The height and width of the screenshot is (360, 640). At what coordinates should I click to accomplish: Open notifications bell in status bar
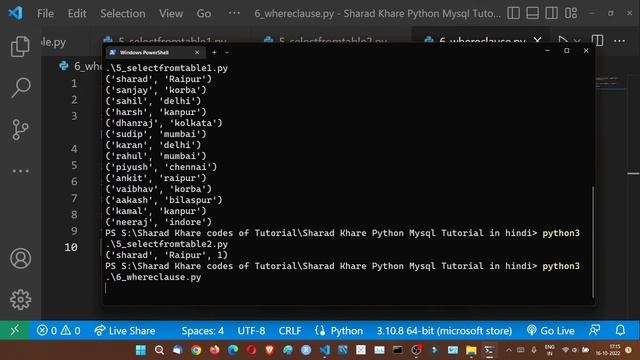[x=620, y=330]
